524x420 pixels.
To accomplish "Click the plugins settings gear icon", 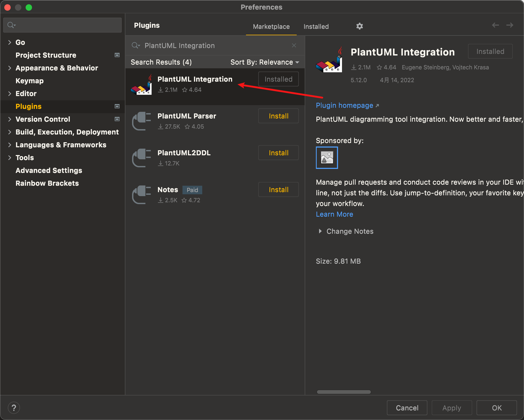I will click(359, 26).
